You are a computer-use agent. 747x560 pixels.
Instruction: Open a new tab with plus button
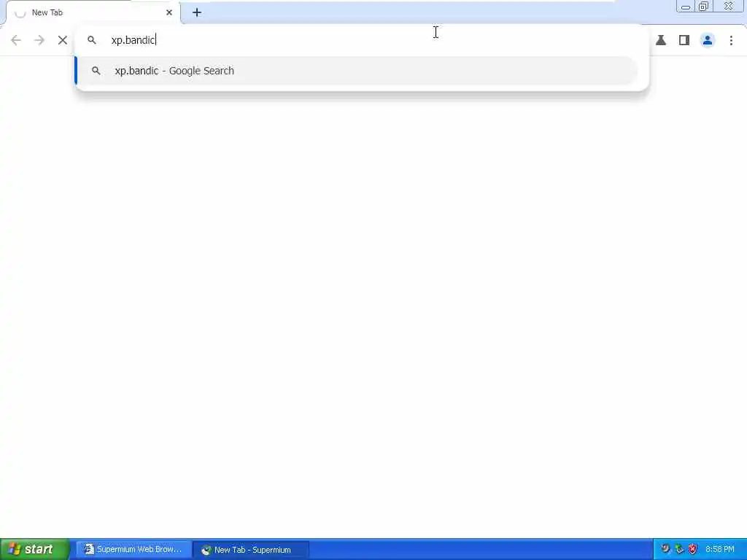click(x=197, y=12)
